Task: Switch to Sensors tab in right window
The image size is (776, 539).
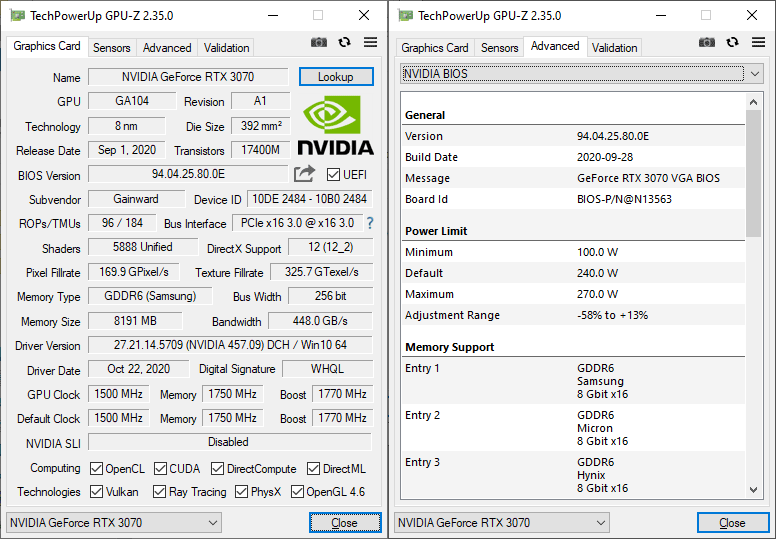Action: coord(500,48)
